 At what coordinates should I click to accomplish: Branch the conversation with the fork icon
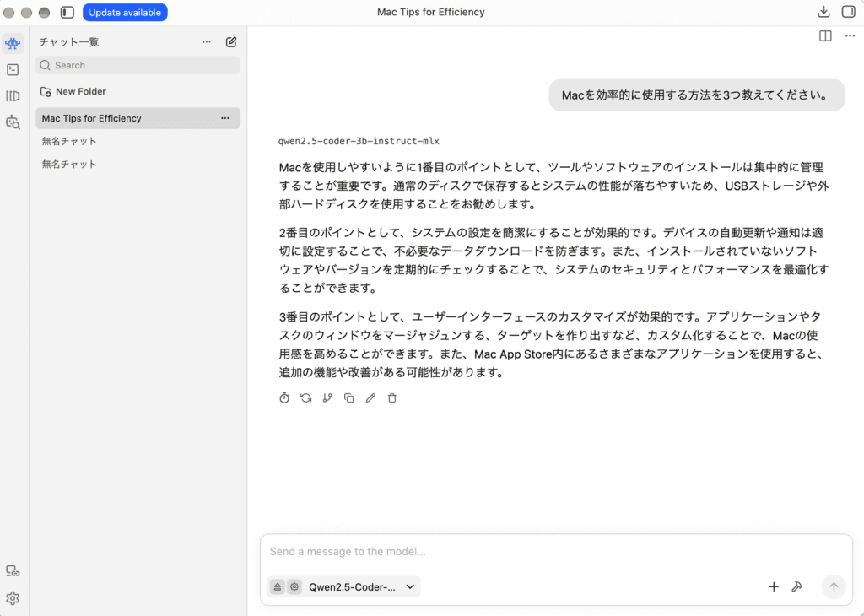tap(327, 397)
